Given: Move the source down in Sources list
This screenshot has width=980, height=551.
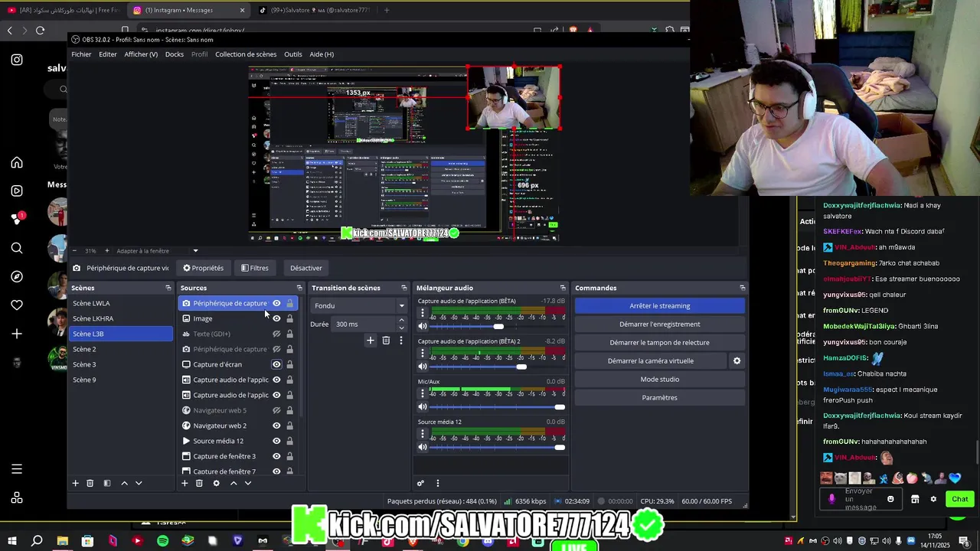Looking at the screenshot, I should [x=247, y=483].
